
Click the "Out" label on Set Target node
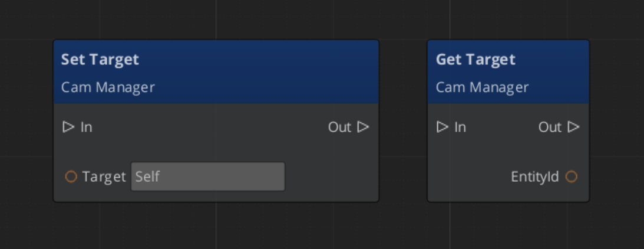tap(339, 127)
